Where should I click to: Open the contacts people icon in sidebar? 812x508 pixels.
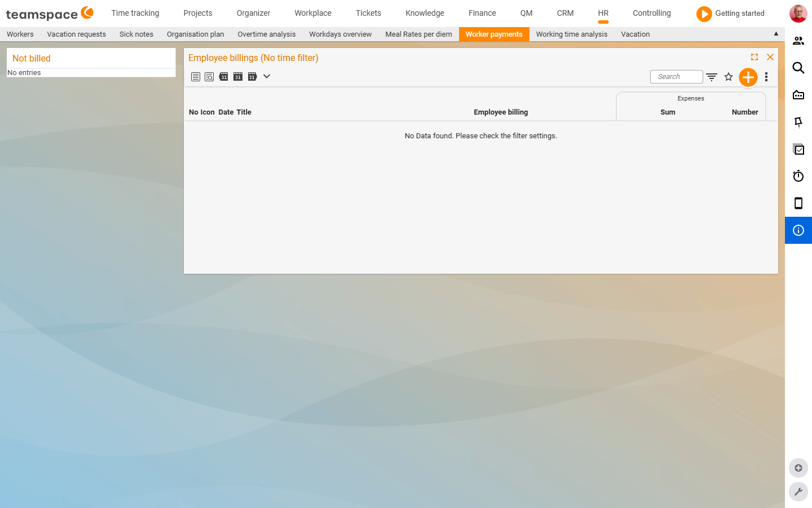click(x=798, y=41)
